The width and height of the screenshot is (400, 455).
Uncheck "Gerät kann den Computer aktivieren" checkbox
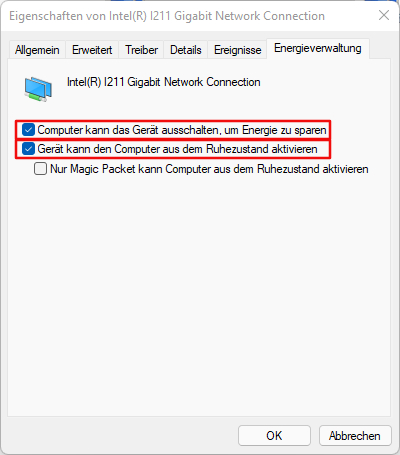pos(28,149)
